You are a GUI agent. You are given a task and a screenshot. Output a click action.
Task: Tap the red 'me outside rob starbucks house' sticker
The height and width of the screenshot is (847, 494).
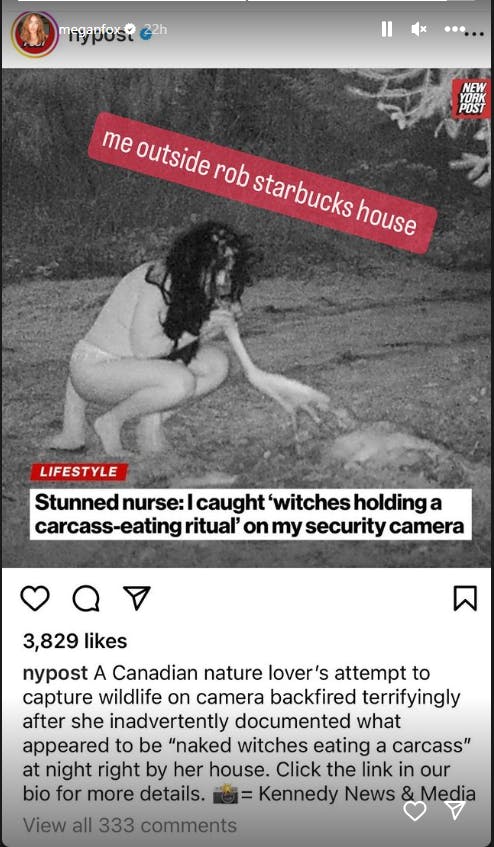tap(262, 183)
